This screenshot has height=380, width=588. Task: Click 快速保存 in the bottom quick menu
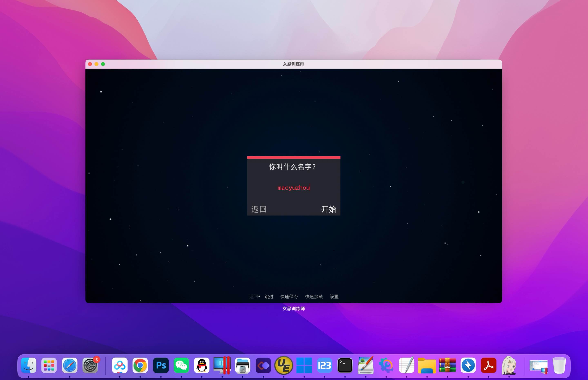pyautogui.click(x=289, y=296)
